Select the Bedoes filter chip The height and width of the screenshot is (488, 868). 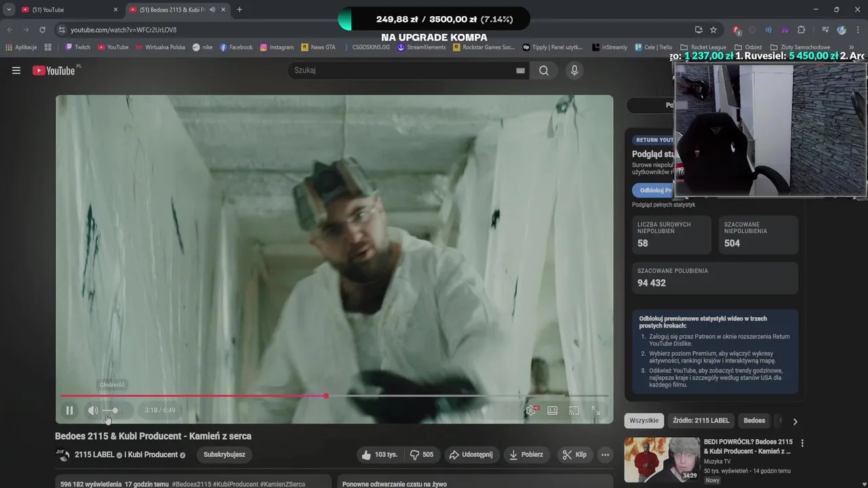click(754, 421)
